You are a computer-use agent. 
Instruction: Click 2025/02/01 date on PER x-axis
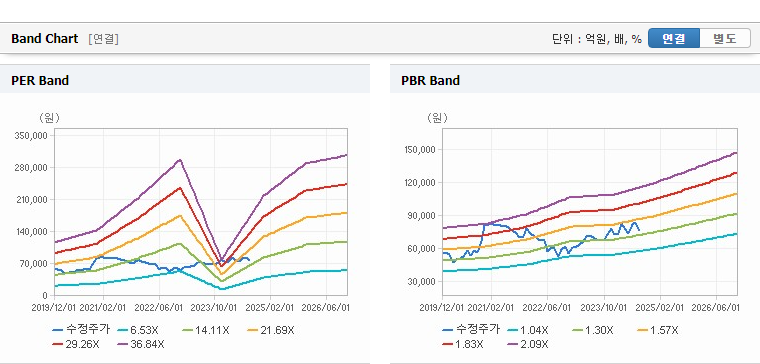(270, 308)
